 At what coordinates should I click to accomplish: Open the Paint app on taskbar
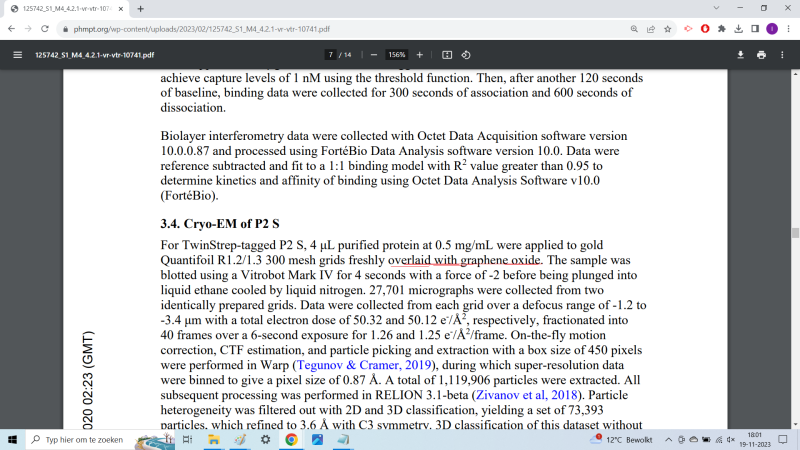click(239, 439)
